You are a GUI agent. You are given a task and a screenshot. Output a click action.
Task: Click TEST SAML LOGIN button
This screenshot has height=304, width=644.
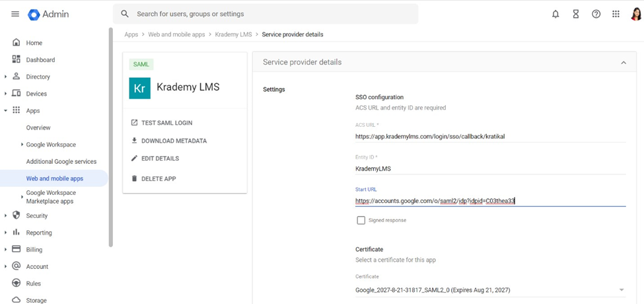[161, 123]
